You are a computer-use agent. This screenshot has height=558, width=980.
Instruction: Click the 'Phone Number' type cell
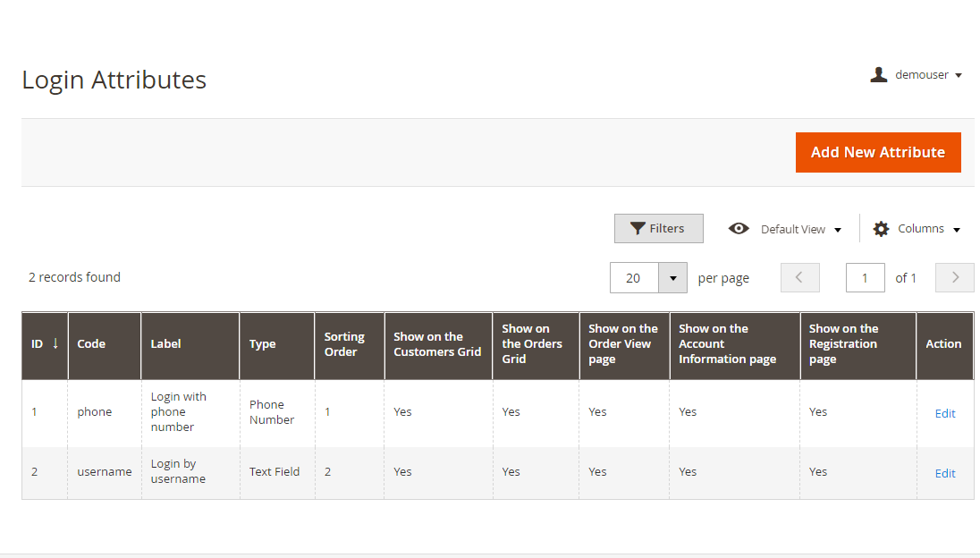[272, 412]
